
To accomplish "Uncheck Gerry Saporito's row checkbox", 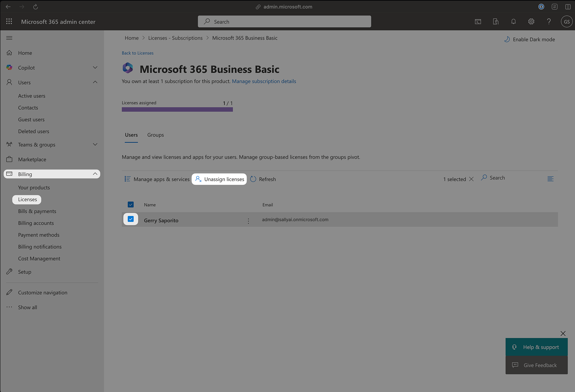I will [131, 219].
